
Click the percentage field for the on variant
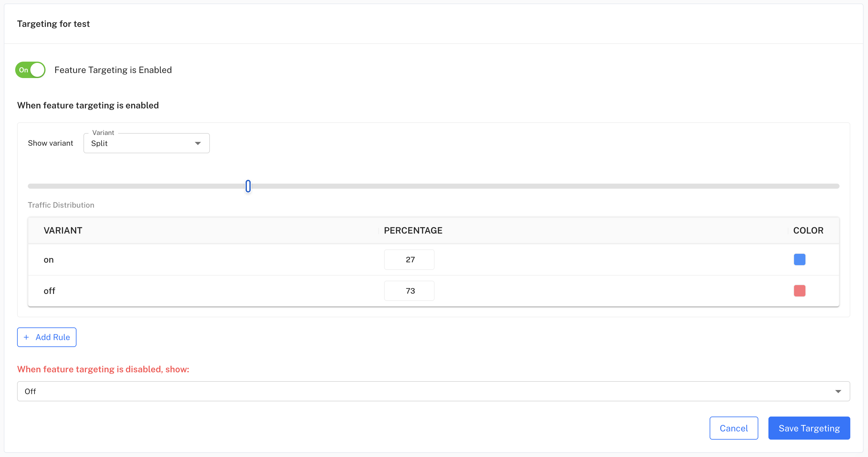(409, 259)
